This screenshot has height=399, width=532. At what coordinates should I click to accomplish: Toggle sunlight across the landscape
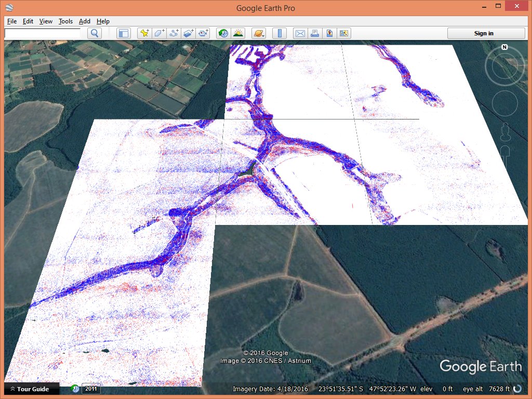[x=238, y=33]
